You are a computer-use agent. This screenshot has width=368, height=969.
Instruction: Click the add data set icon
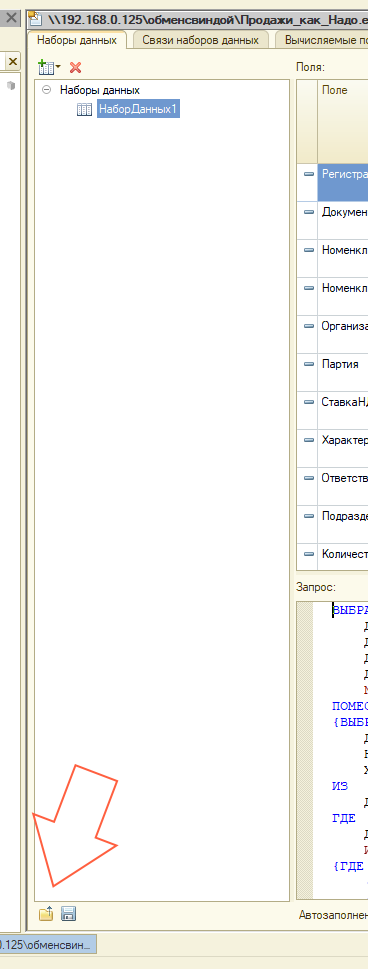pos(46,67)
